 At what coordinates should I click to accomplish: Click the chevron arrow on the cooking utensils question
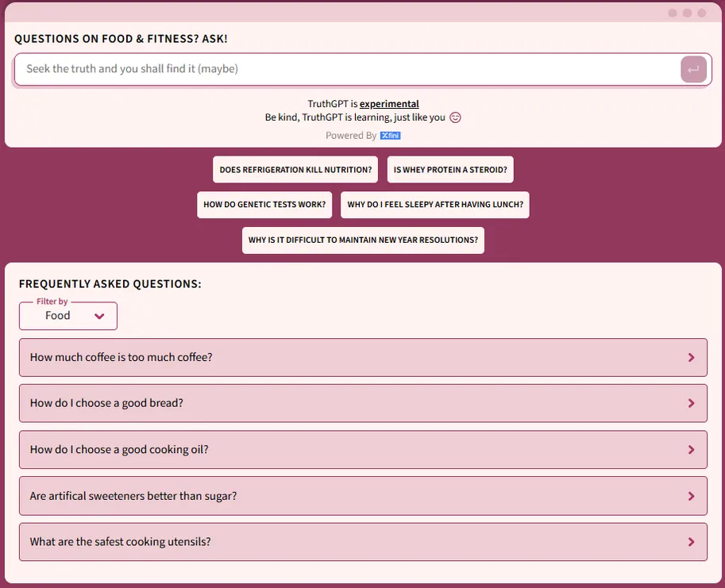(x=691, y=542)
